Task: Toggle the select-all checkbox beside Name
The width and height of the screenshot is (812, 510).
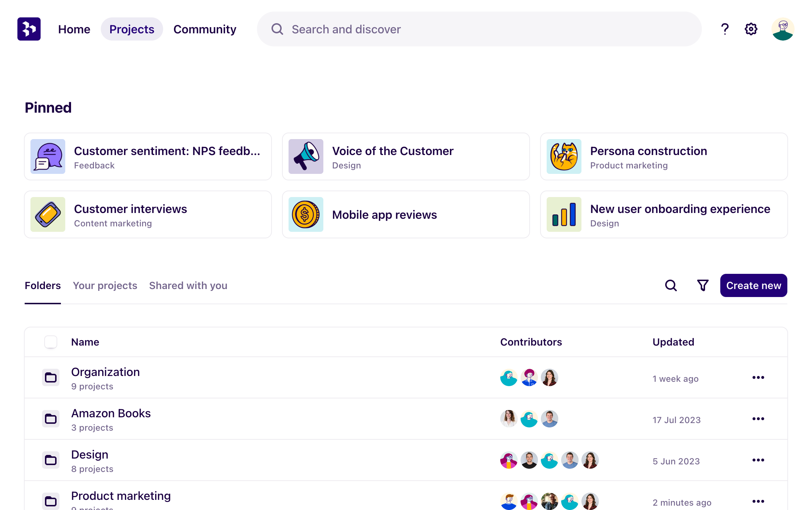Action: [x=51, y=342]
